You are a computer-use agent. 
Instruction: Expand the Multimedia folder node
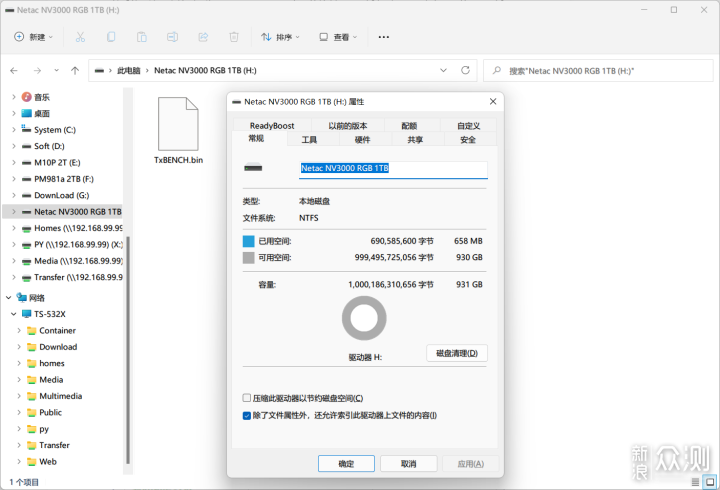click(19, 396)
